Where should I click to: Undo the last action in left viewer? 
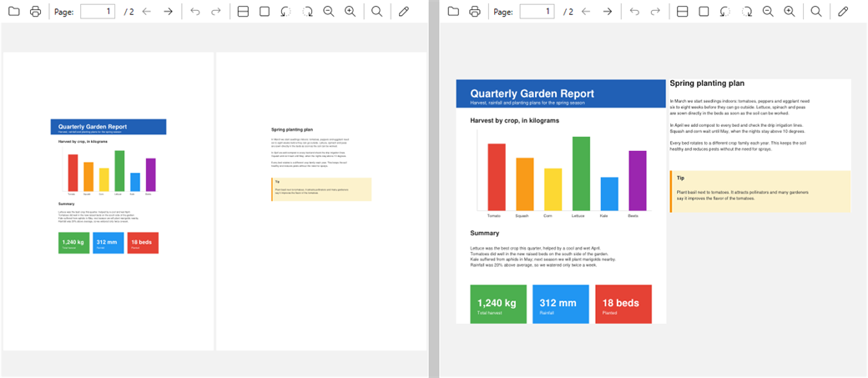point(194,12)
